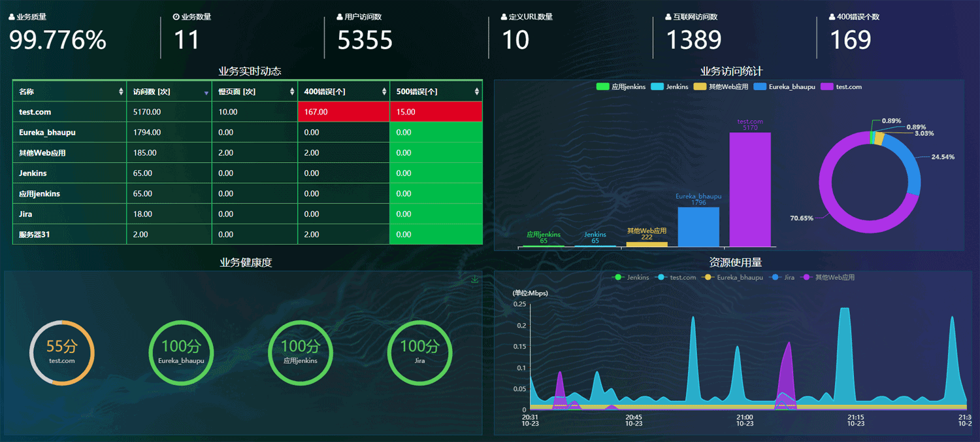Select the 服务器31 row name in the table
Screen dimensions: 980x442
click(35, 234)
